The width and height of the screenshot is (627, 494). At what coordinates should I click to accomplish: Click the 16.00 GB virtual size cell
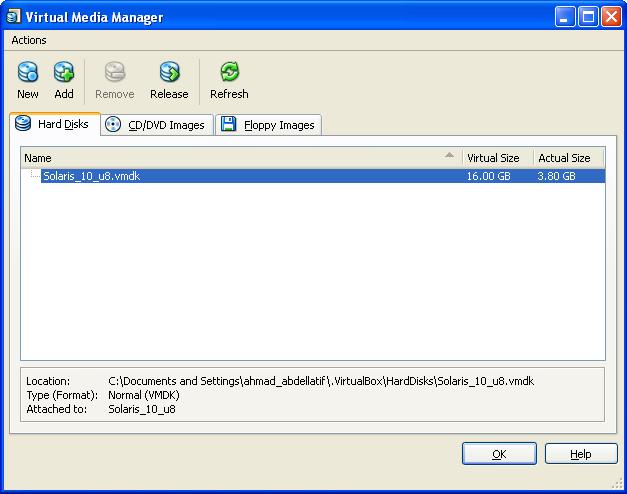(489, 176)
